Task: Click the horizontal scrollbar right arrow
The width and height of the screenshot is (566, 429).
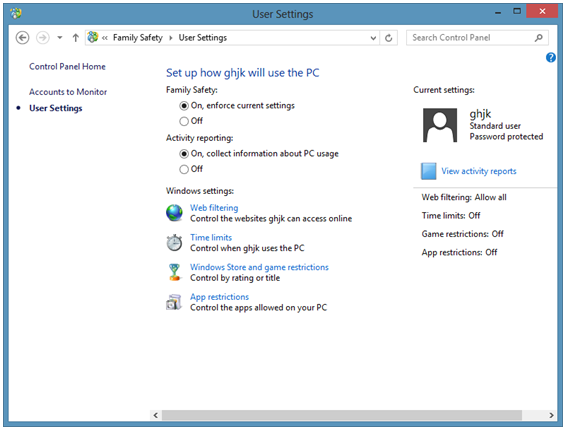Action: (x=551, y=415)
